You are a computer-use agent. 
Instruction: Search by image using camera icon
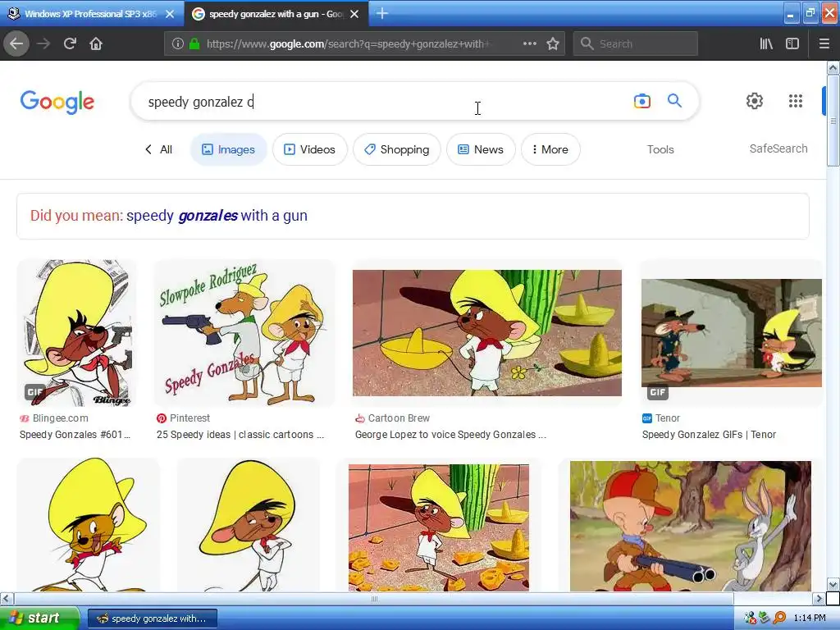(641, 101)
